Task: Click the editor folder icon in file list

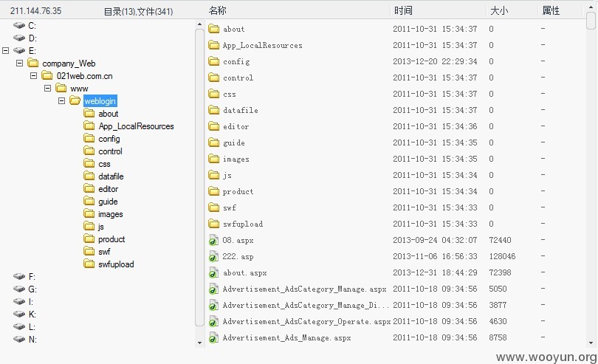Action: [x=214, y=126]
